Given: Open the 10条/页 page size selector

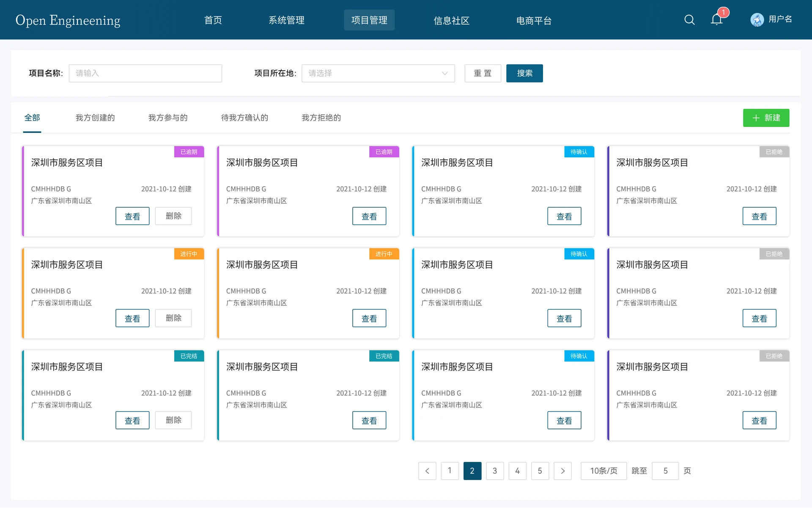Looking at the screenshot, I should [604, 471].
